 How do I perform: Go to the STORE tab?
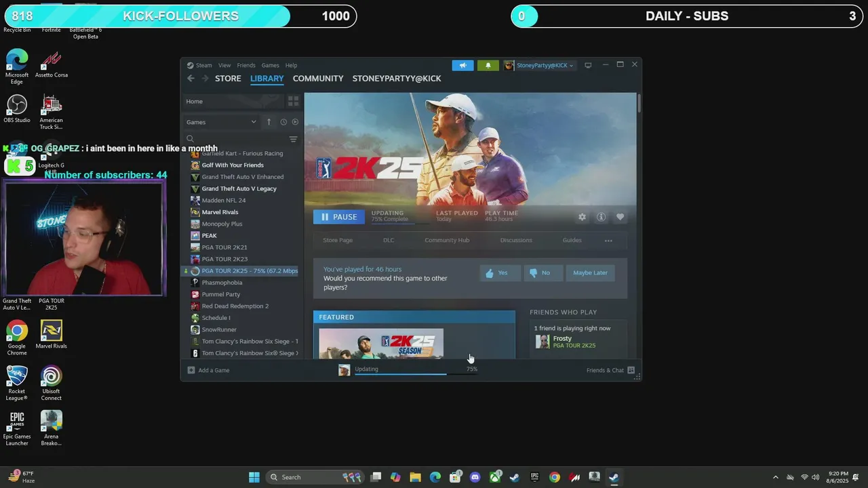coord(228,79)
